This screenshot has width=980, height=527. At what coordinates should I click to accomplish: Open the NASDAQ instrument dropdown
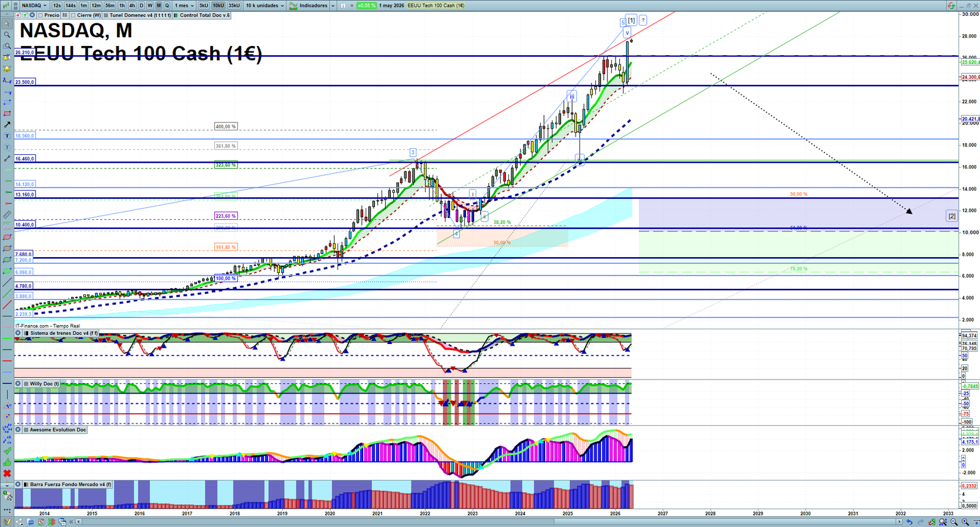pos(34,6)
